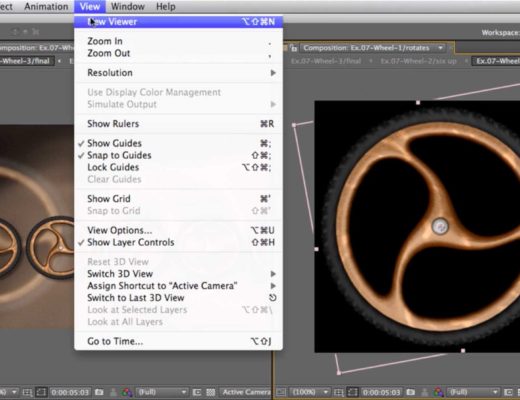Click the small wheel in left viewer
Image resolution: width=520 pixels, height=400 pixels.
pyautogui.click(x=51, y=248)
